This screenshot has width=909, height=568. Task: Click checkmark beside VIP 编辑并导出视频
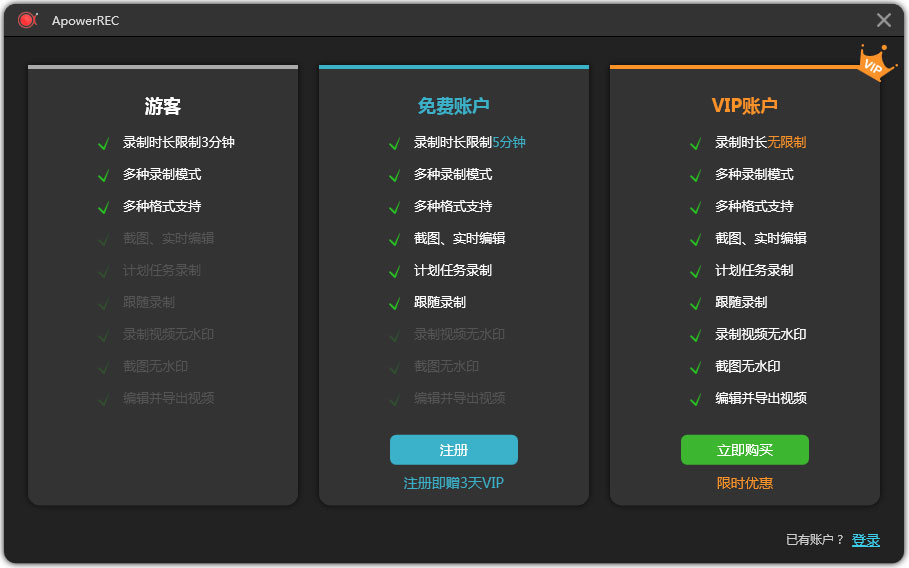click(695, 399)
